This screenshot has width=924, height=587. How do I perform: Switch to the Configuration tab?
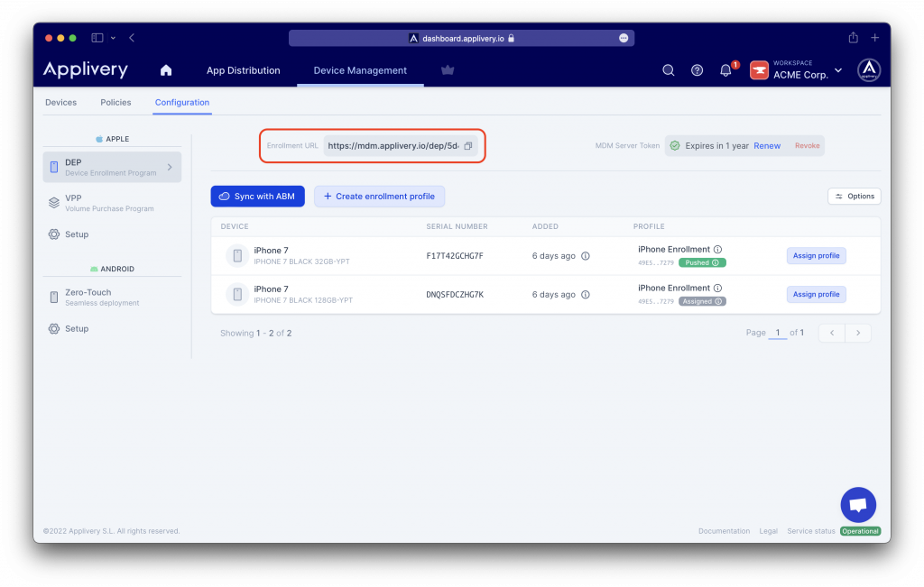pyautogui.click(x=182, y=103)
